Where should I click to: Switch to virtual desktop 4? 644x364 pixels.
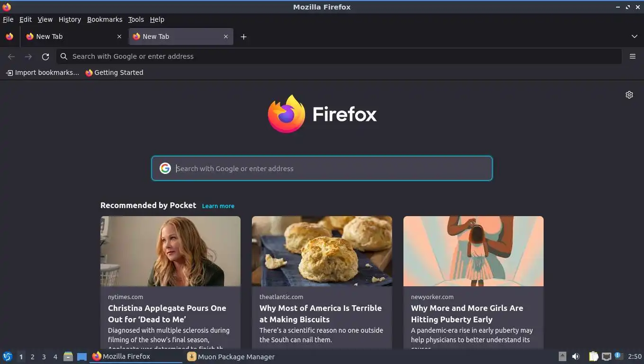point(55,357)
